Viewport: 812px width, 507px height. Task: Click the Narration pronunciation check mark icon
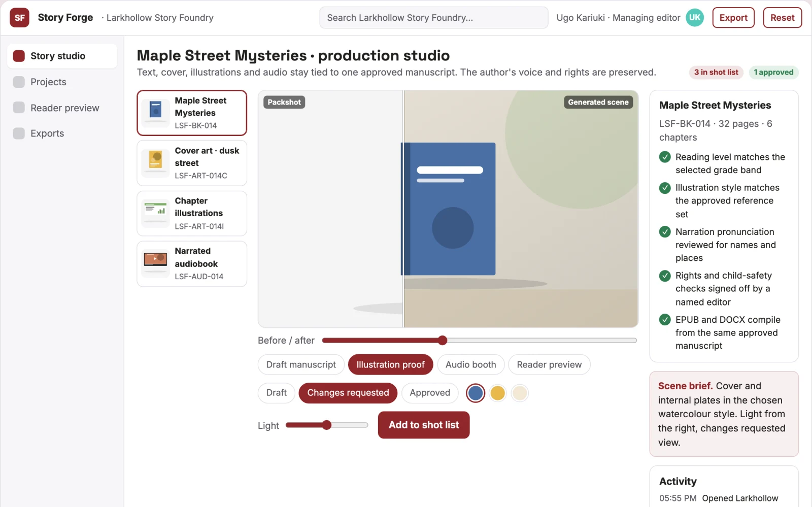pyautogui.click(x=665, y=232)
